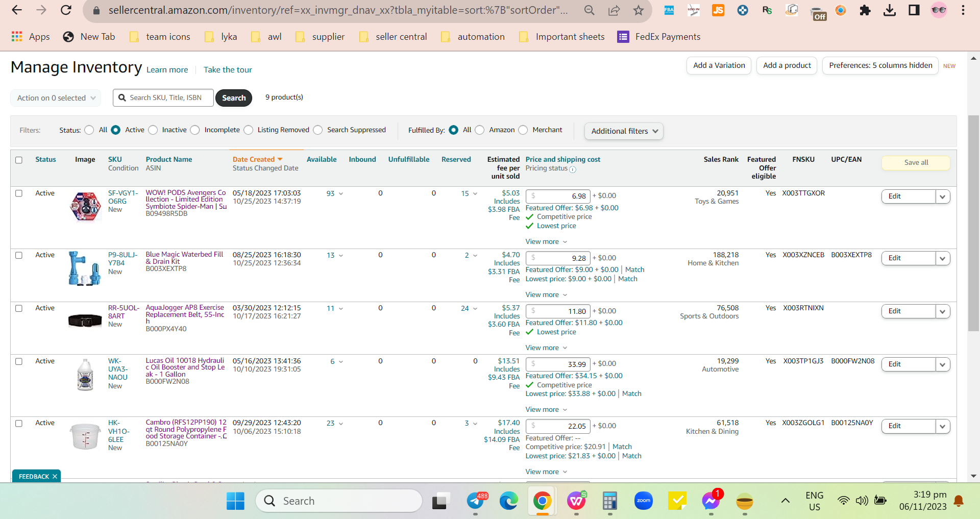Screen dimensions: 980x519
Task: Sort by the Inbound column header
Action: click(362, 160)
